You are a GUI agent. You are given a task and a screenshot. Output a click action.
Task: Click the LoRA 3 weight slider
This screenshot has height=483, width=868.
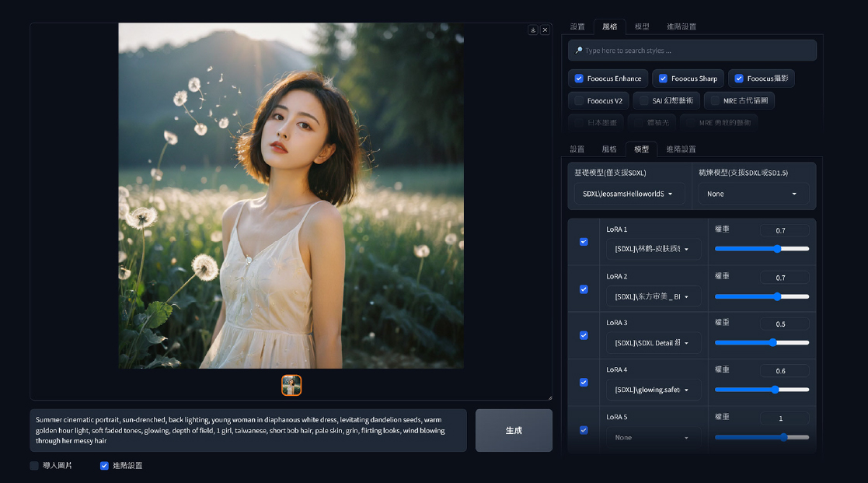tap(762, 343)
